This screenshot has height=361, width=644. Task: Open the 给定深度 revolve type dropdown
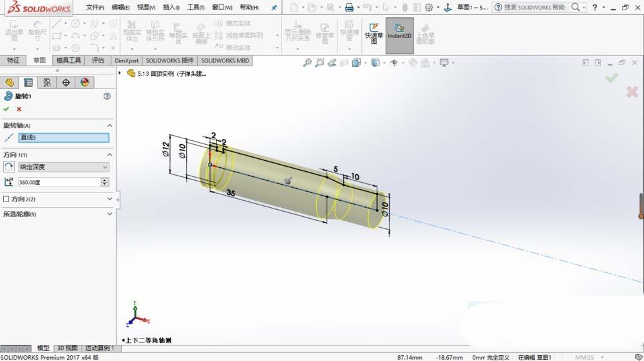click(x=64, y=167)
